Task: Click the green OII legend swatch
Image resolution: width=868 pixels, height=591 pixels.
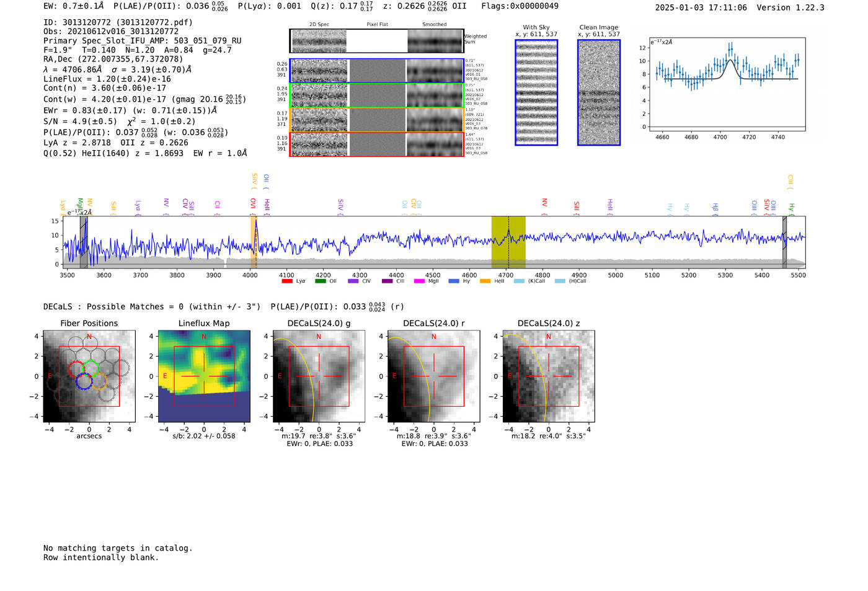Action: click(x=320, y=281)
